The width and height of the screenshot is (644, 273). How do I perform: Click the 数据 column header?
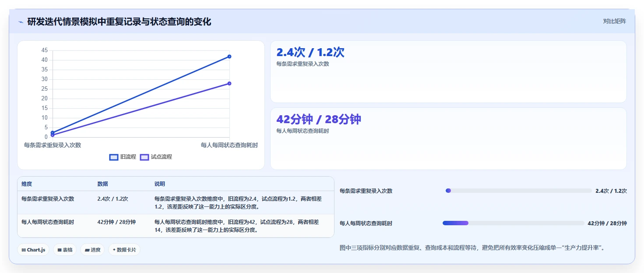pos(102,184)
